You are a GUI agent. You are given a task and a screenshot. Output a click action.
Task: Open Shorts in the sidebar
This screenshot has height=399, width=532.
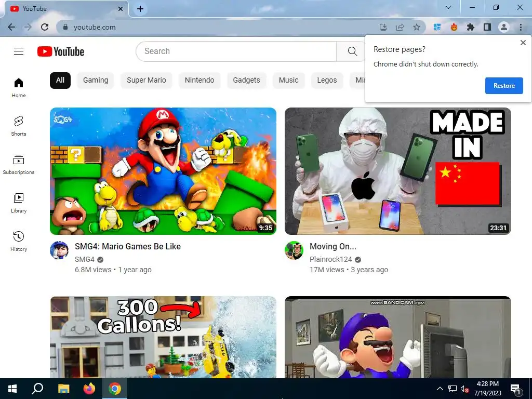[x=19, y=126]
